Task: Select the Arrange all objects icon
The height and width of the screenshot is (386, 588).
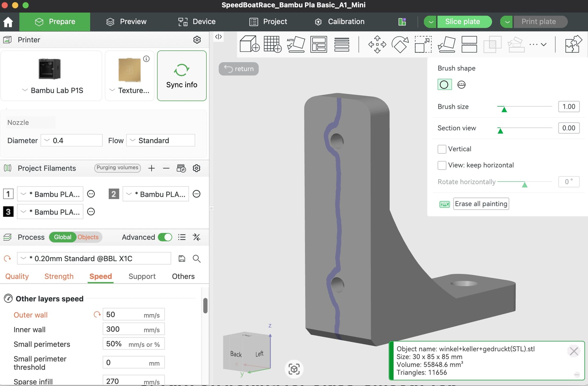Action: pyautogui.click(x=318, y=44)
